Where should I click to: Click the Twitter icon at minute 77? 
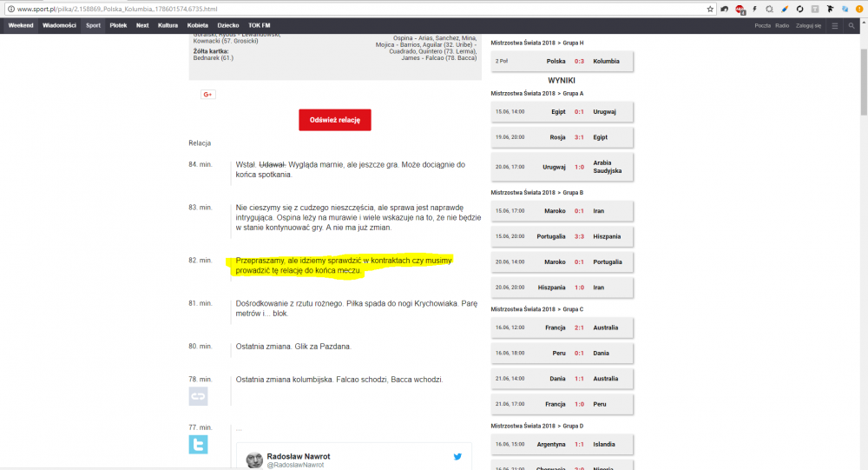(198, 445)
